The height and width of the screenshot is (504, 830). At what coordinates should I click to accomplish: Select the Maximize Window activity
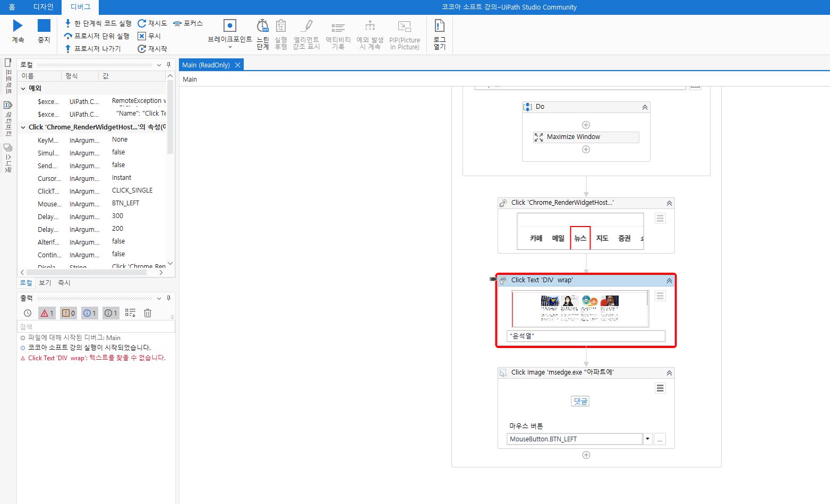pos(586,137)
